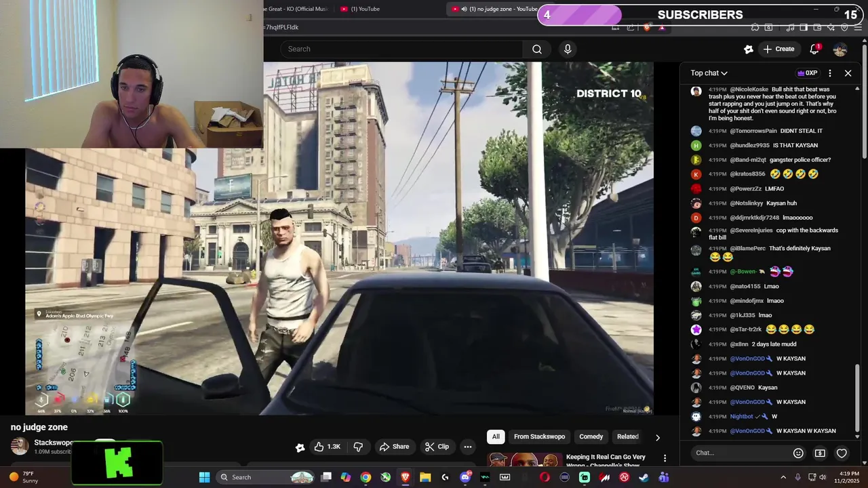Click the OXP membership badge in chat
Screen dimensions: 868x488
click(x=807, y=73)
